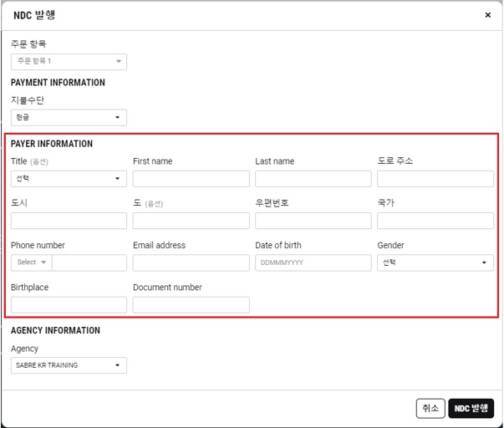Expand the Title selection dropdown
The height and width of the screenshot is (428, 504).
coord(69,179)
